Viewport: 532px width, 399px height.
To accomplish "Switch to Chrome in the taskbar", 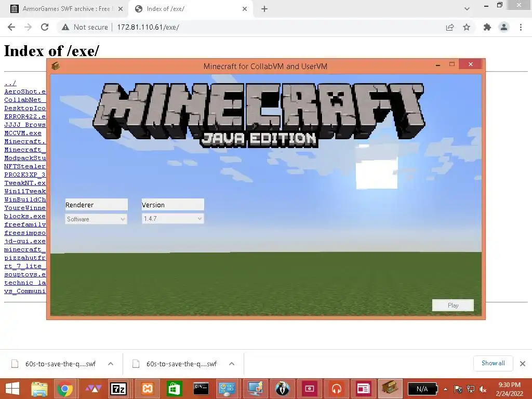I will pyautogui.click(x=65, y=389).
